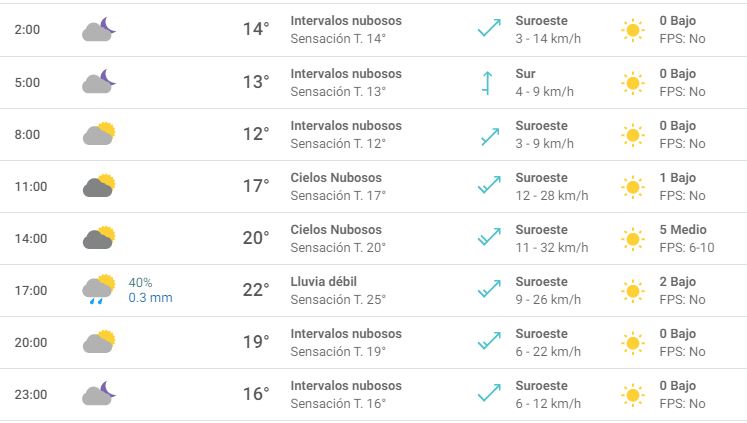
Task: Click the UV sun icon in the 14:00 row
Action: tap(633, 238)
